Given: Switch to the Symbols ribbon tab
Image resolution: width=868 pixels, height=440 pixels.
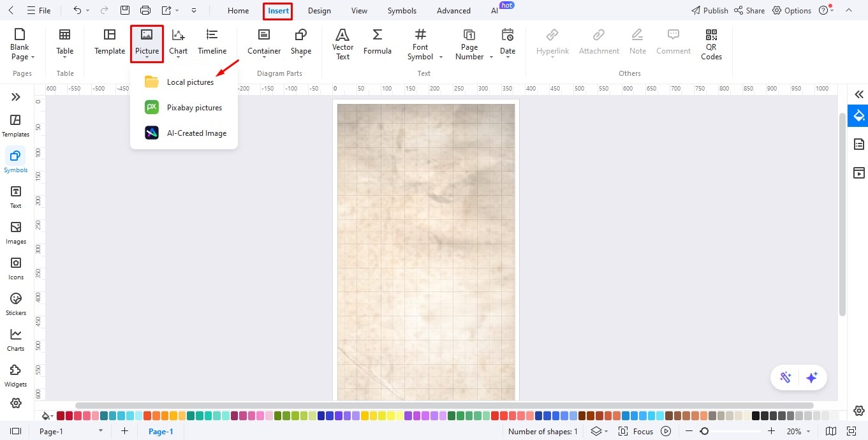Looking at the screenshot, I should point(402,11).
